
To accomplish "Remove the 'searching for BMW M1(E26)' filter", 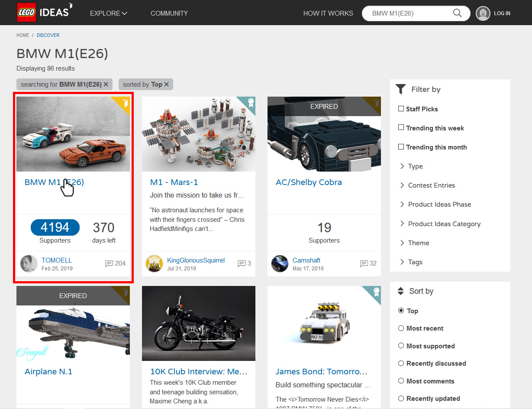I will click(x=106, y=84).
